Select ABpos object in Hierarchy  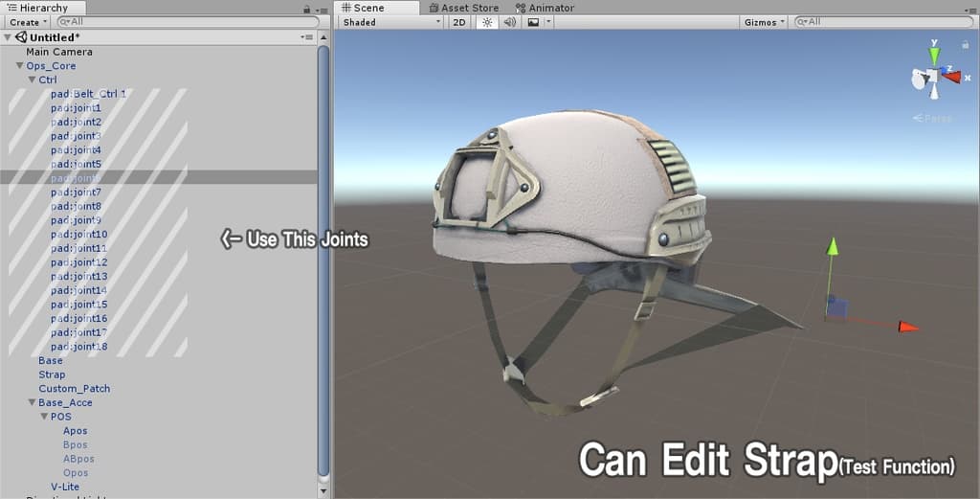point(78,459)
